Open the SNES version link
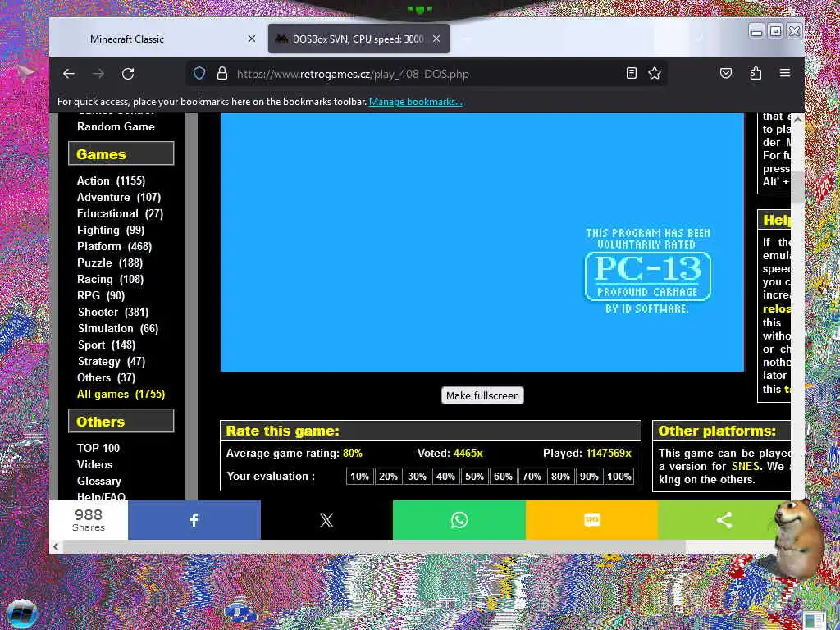The image size is (840, 630). point(745,466)
